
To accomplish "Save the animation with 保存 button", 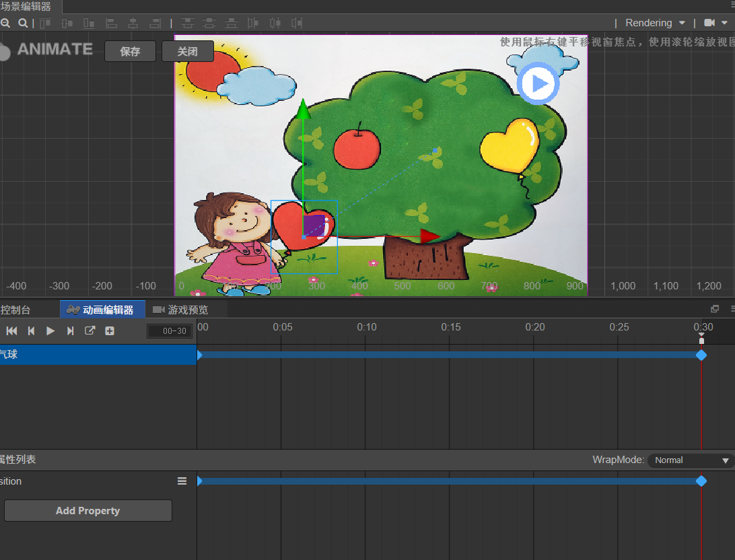I will tap(130, 52).
